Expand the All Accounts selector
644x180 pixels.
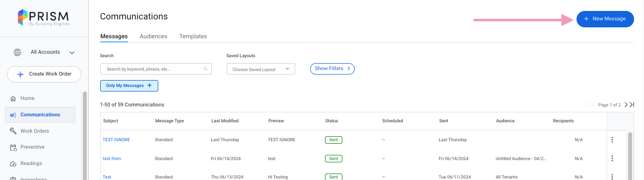click(x=45, y=52)
